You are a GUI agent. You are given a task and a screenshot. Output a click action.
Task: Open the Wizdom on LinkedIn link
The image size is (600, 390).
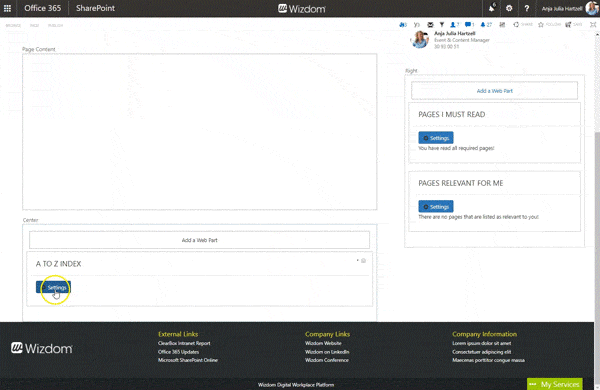pyautogui.click(x=327, y=352)
